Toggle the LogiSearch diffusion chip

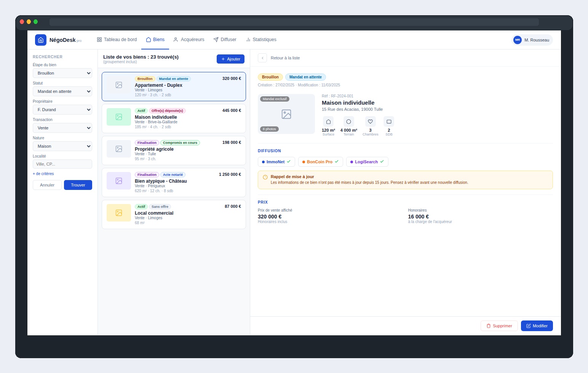click(x=367, y=162)
